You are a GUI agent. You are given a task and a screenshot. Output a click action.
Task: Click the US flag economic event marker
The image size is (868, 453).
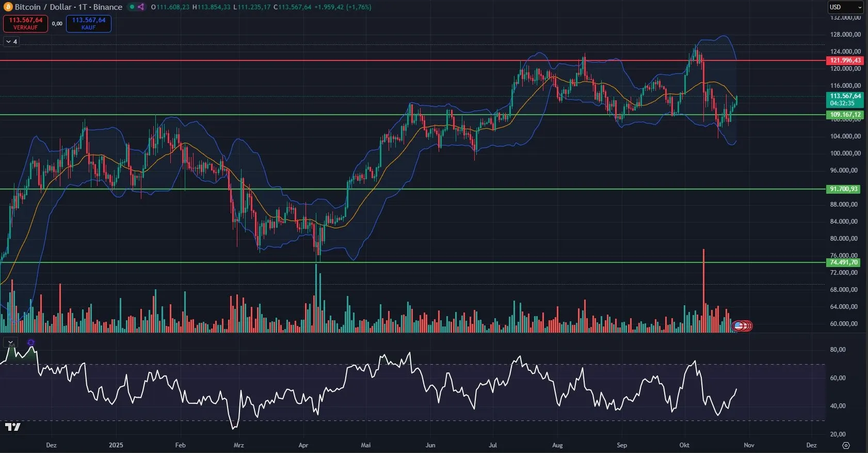pos(738,326)
